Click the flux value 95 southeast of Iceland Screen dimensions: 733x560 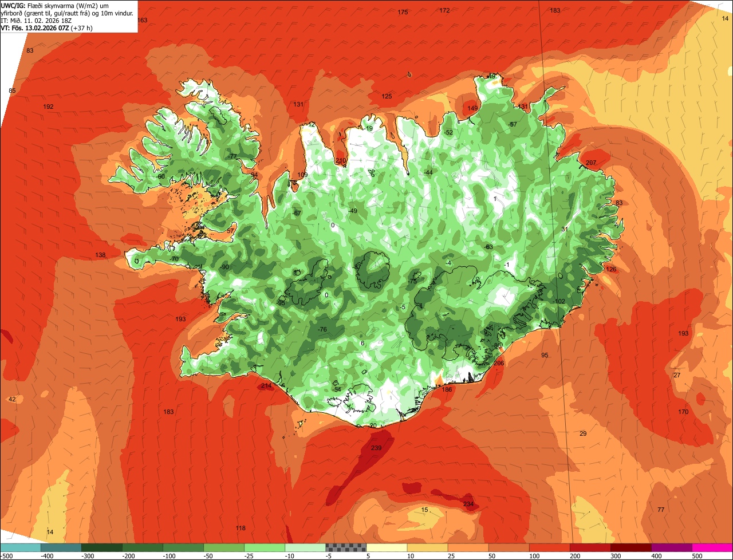pos(545,355)
